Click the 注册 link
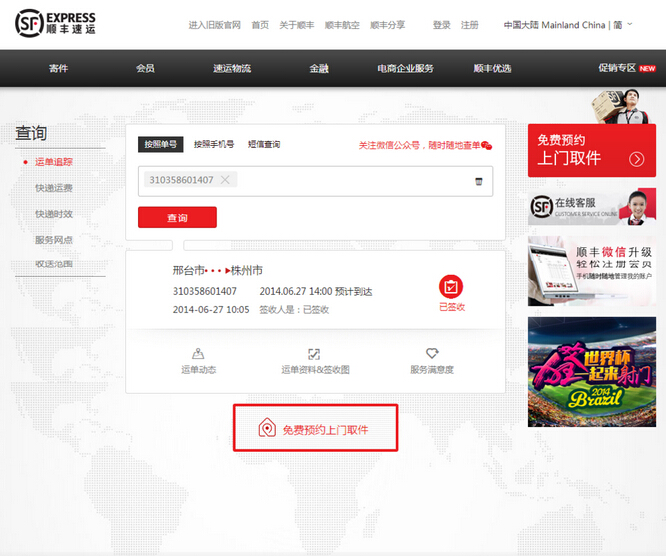 [470, 25]
